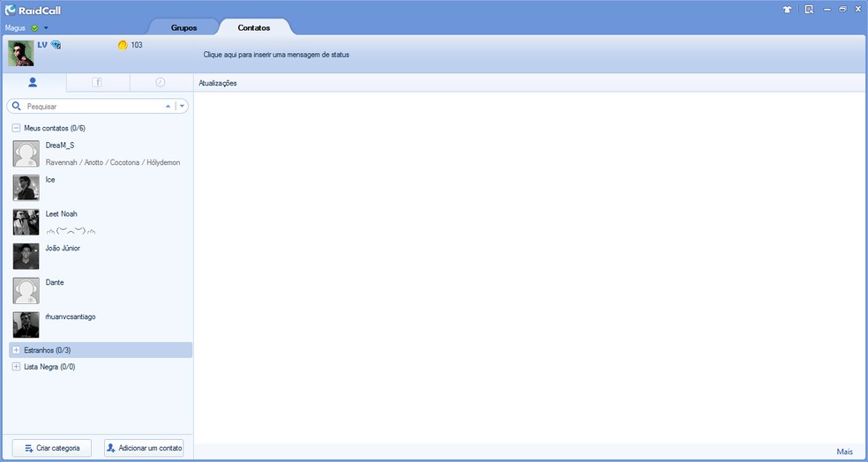This screenshot has width=868, height=462.
Task: Select the contacts person tab icon
Action: click(33, 83)
